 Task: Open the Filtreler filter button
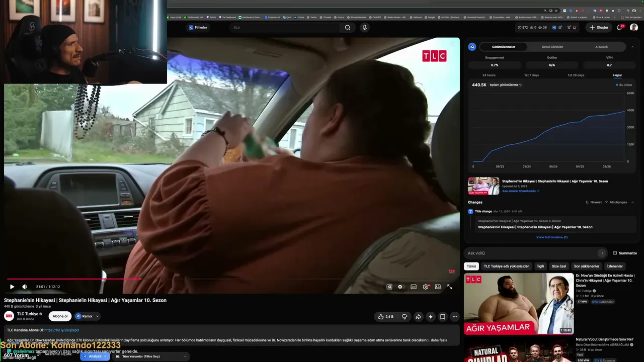tap(198, 28)
